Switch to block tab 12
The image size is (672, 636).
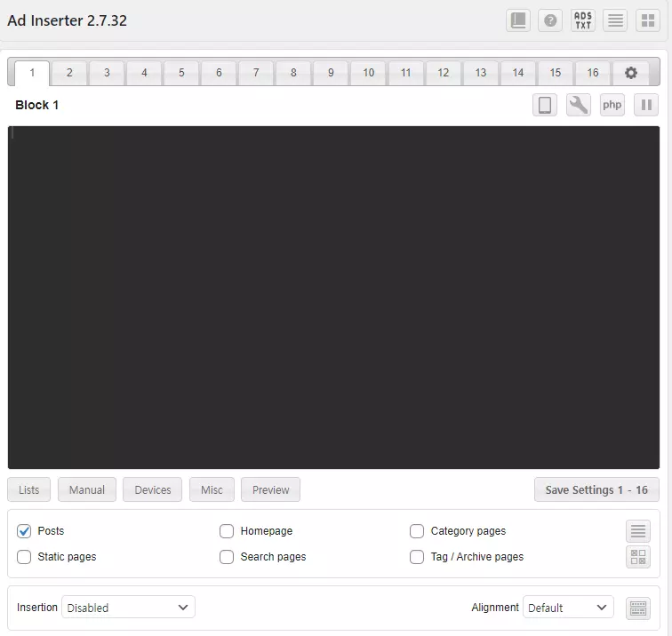[443, 73]
